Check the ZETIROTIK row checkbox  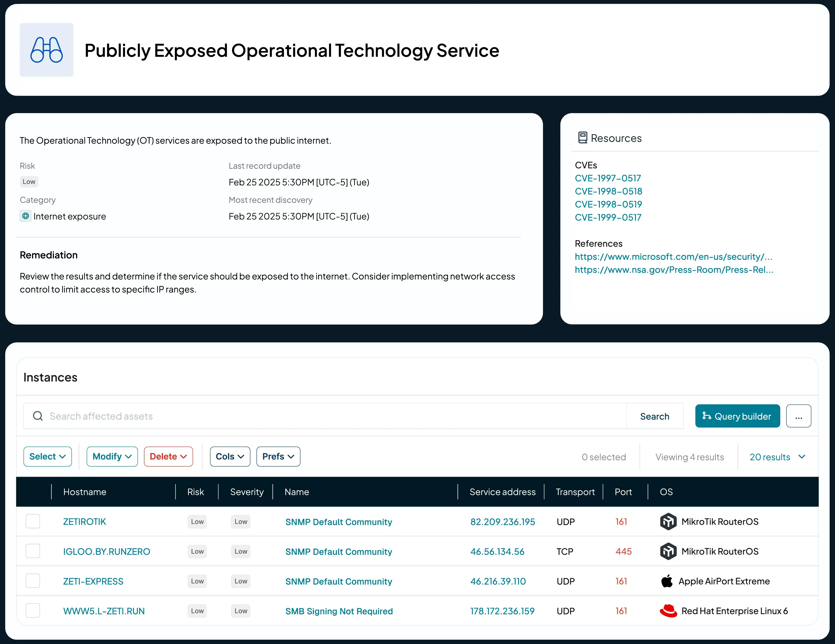[x=33, y=521]
